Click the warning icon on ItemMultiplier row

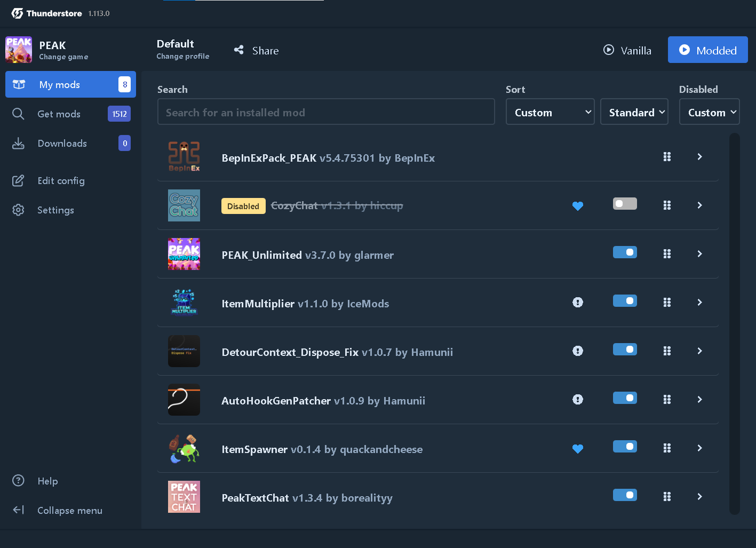[578, 303]
